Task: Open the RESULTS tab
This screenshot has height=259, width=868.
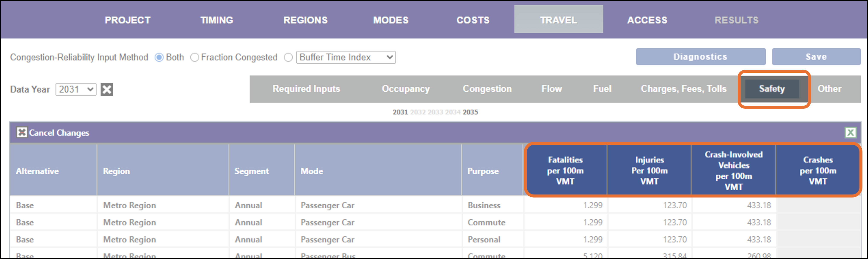Action: pyautogui.click(x=737, y=20)
